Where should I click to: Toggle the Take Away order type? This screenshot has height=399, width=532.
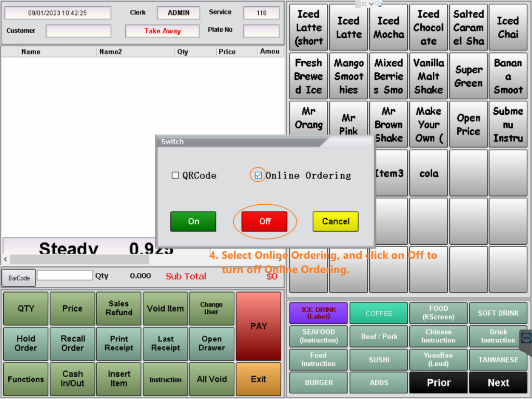[162, 31]
